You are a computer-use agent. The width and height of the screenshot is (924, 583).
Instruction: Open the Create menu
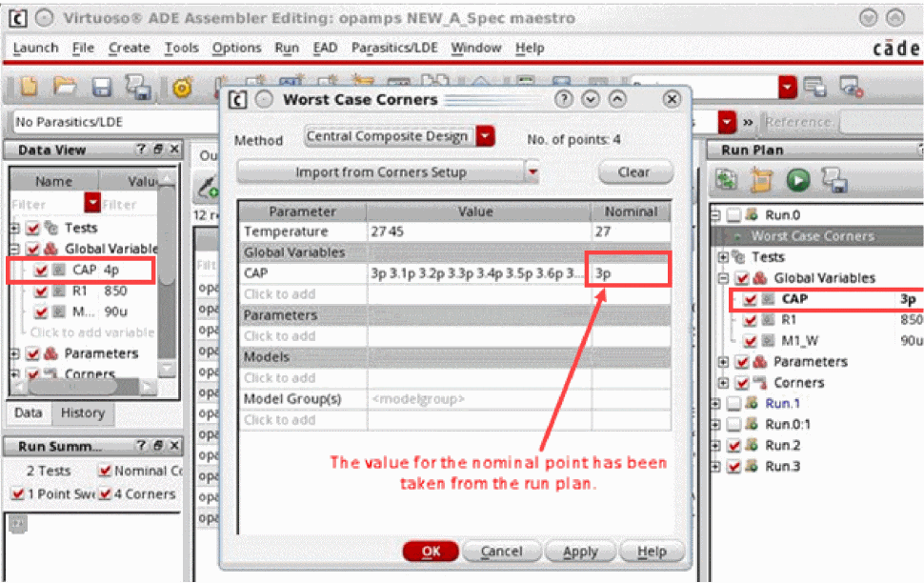(x=129, y=48)
